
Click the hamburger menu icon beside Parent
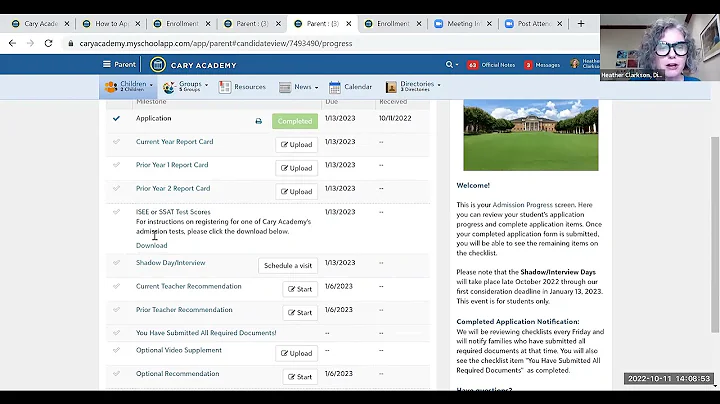(x=107, y=64)
